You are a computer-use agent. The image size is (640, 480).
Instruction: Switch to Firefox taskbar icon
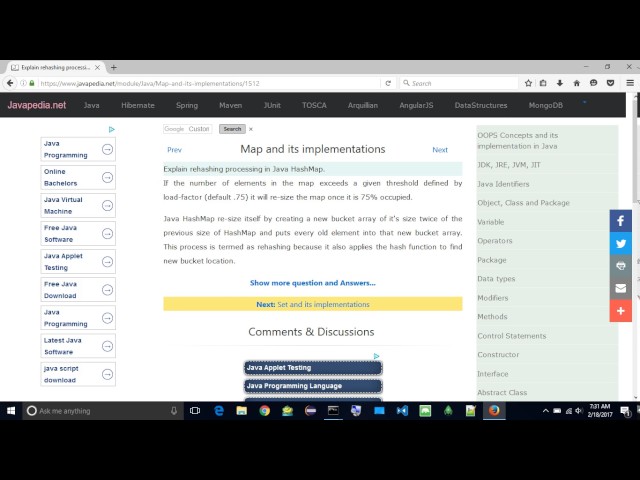click(x=494, y=410)
